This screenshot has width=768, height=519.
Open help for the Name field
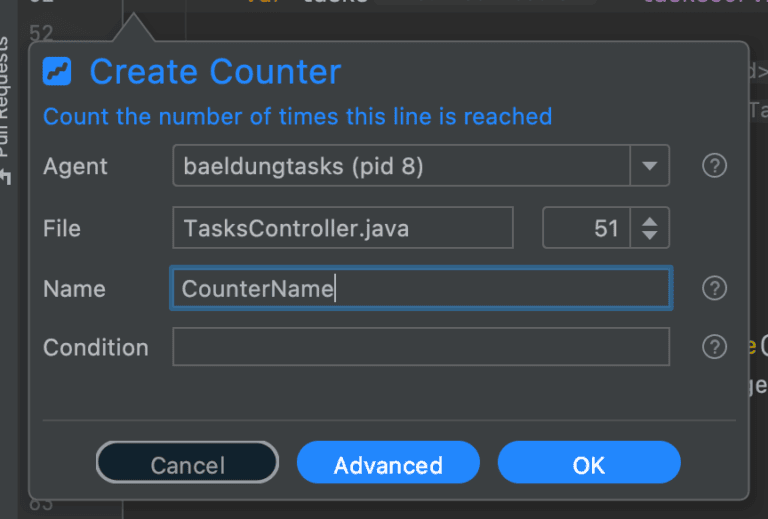pos(714,289)
